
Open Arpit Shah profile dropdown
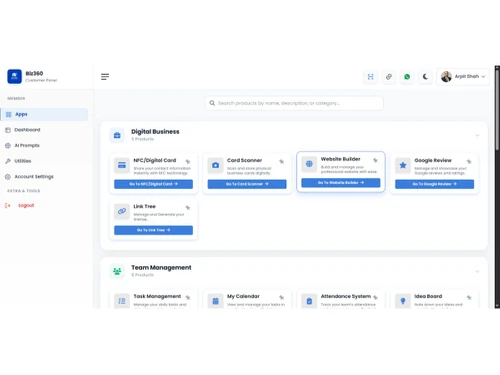click(x=463, y=77)
